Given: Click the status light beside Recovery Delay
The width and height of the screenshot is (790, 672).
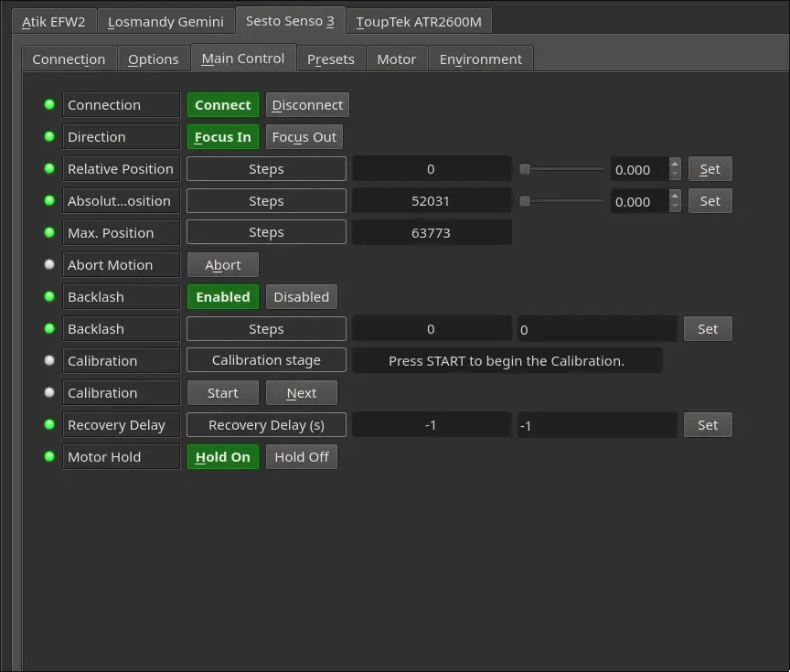Looking at the screenshot, I should [x=49, y=424].
